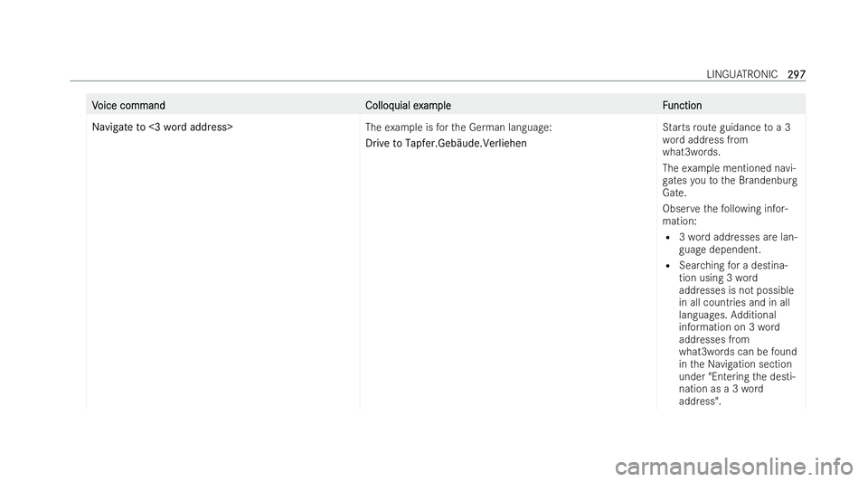Click the Voice command column header
The image size is (868, 482).
pyautogui.click(x=128, y=105)
